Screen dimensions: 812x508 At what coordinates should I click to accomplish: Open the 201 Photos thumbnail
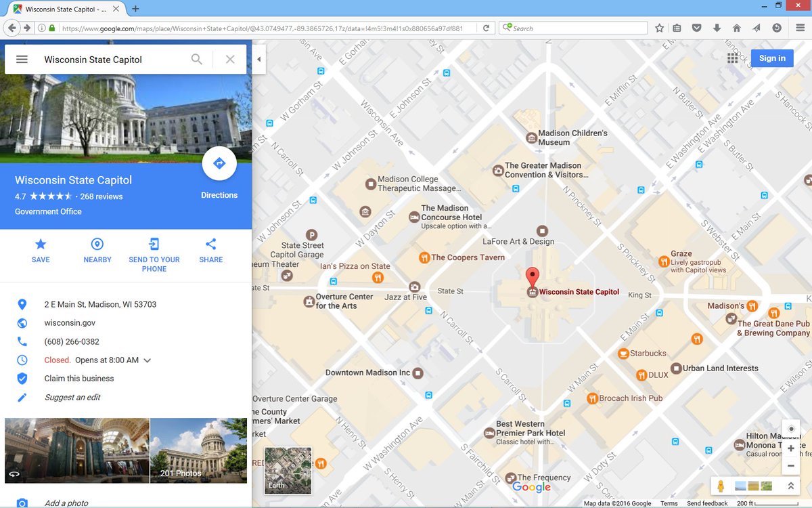(198, 450)
